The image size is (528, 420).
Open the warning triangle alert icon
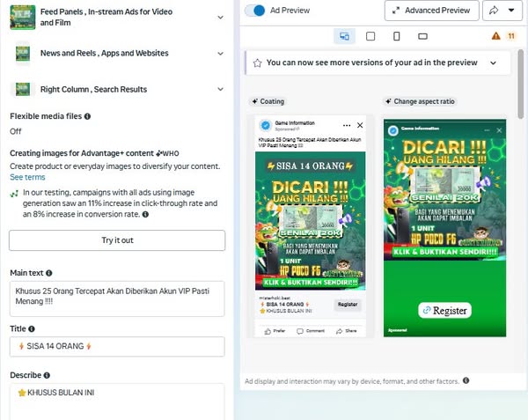tap(495, 36)
